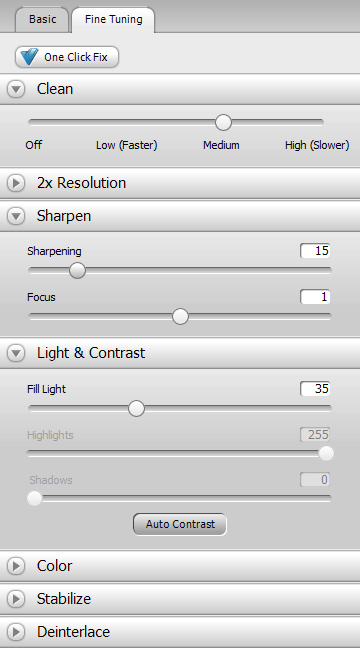The width and height of the screenshot is (360, 648).
Task: Apply Auto Contrast
Action: (x=180, y=524)
